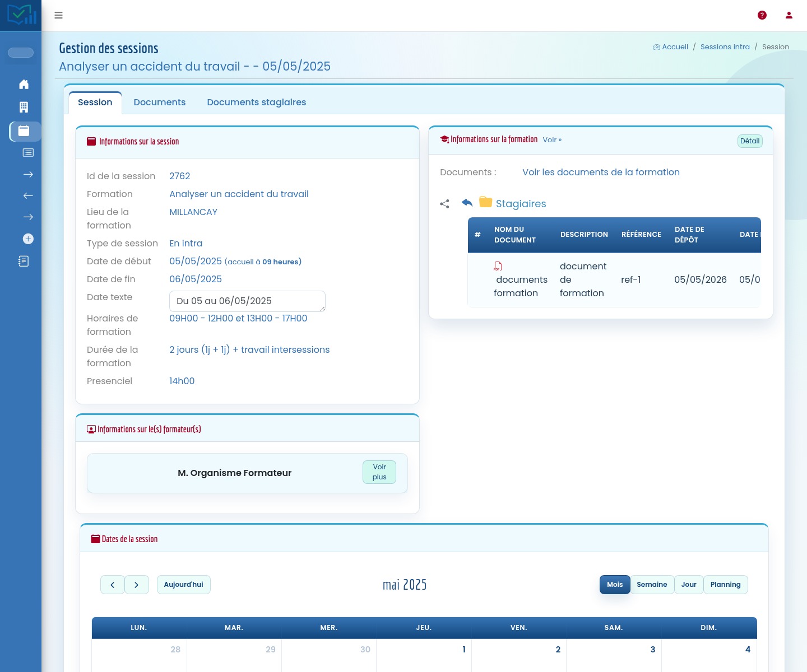807x672 pixels.
Task: Click the formation name Analyser un accident du travail
Action: pos(239,194)
